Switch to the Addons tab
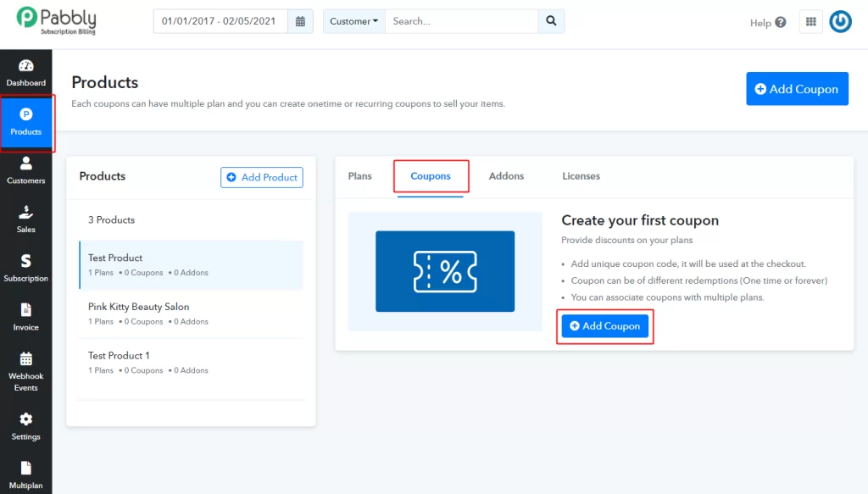868x494 pixels. pyautogui.click(x=506, y=176)
